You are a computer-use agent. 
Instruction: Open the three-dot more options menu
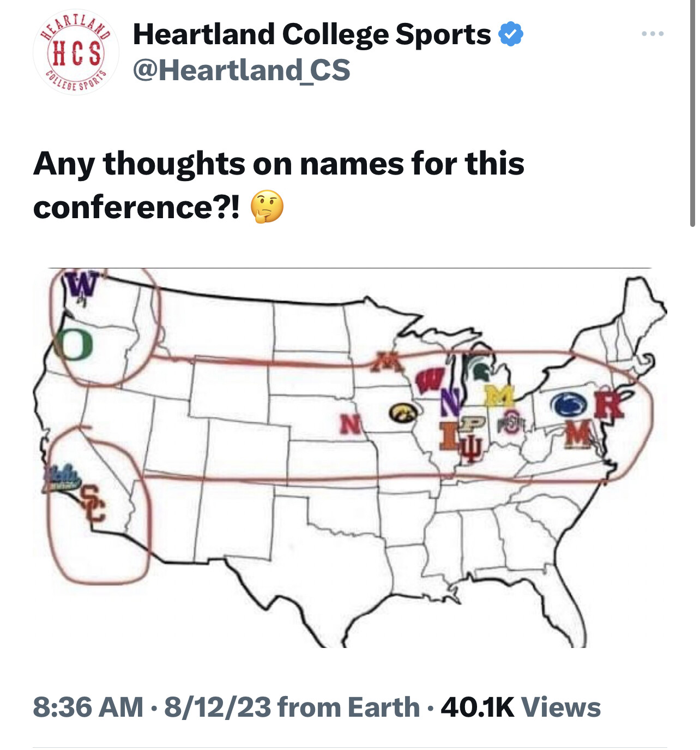pos(653,34)
